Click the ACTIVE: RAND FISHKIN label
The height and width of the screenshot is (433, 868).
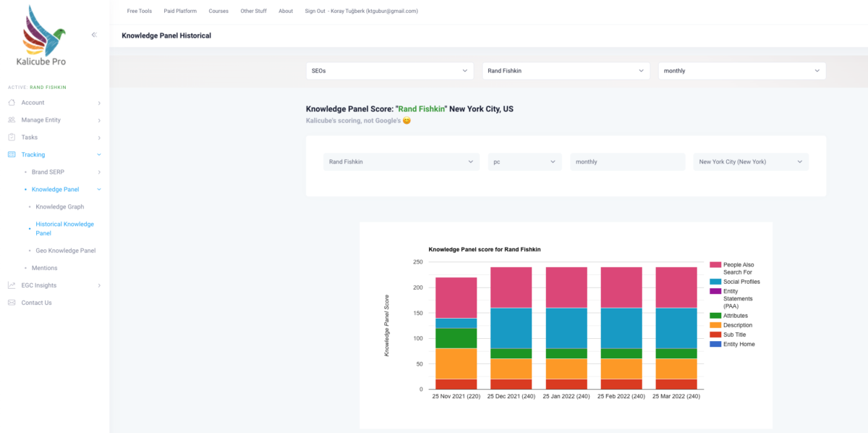[37, 87]
